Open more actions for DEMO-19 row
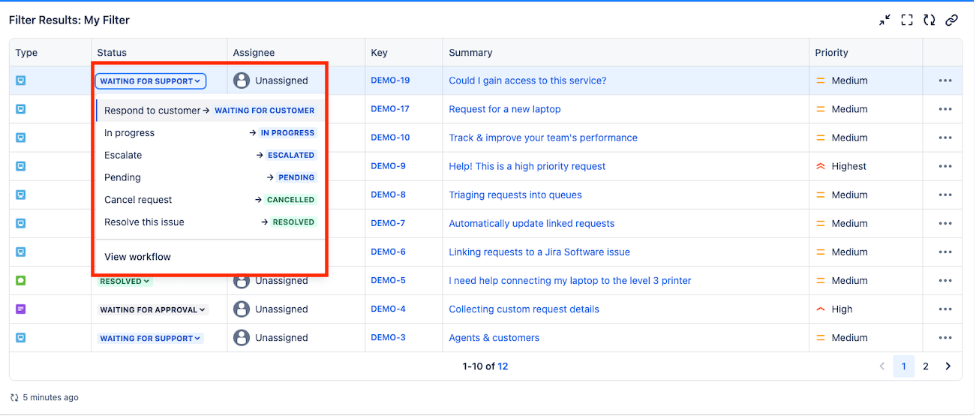The height and width of the screenshot is (417, 975). tap(945, 80)
